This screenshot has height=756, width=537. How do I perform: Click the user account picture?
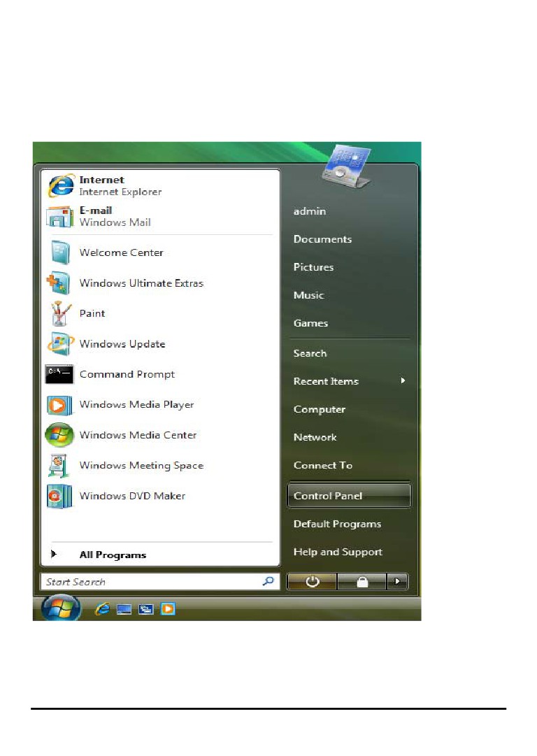347,166
